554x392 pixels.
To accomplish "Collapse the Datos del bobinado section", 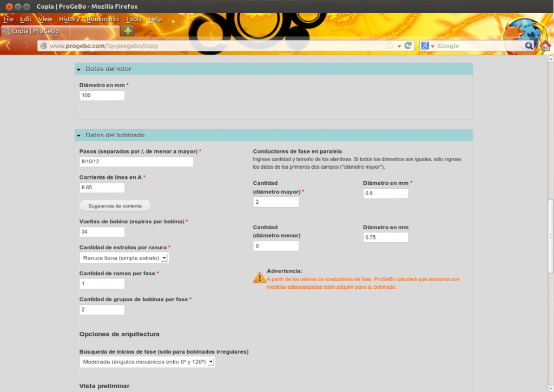I will click(x=78, y=135).
